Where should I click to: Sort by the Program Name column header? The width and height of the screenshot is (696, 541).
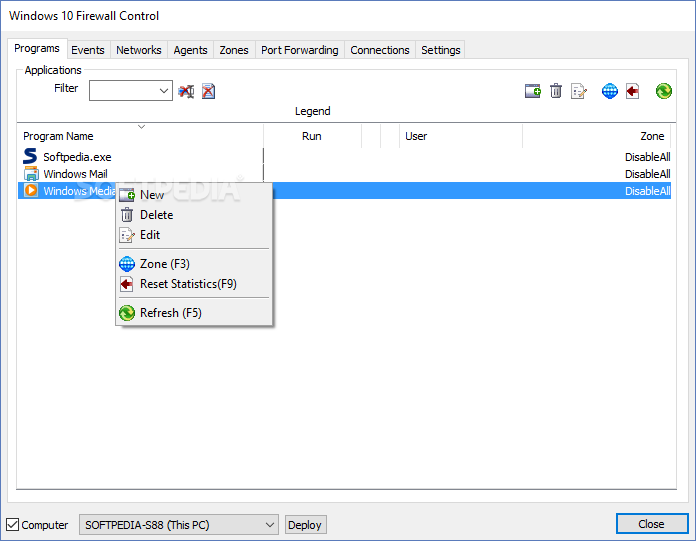pos(140,136)
